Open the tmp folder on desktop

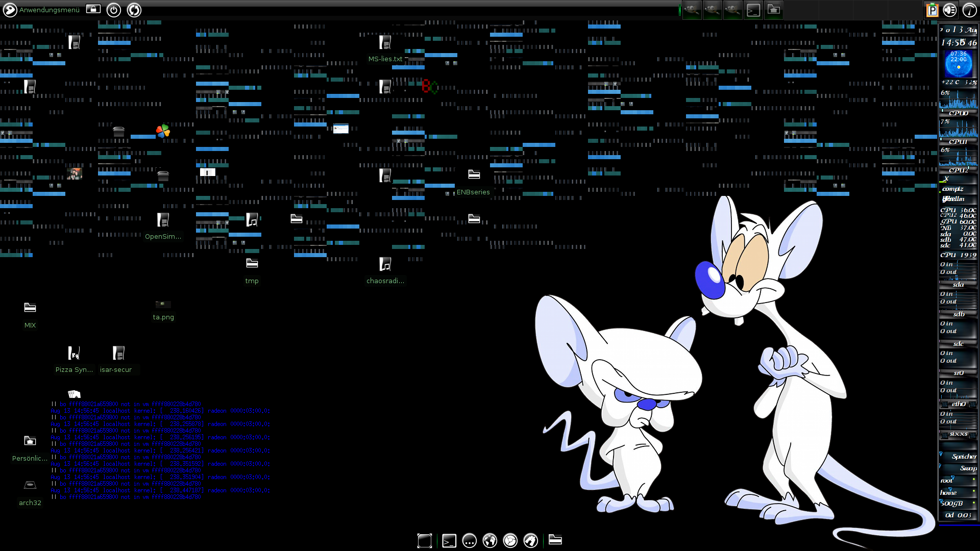(252, 264)
